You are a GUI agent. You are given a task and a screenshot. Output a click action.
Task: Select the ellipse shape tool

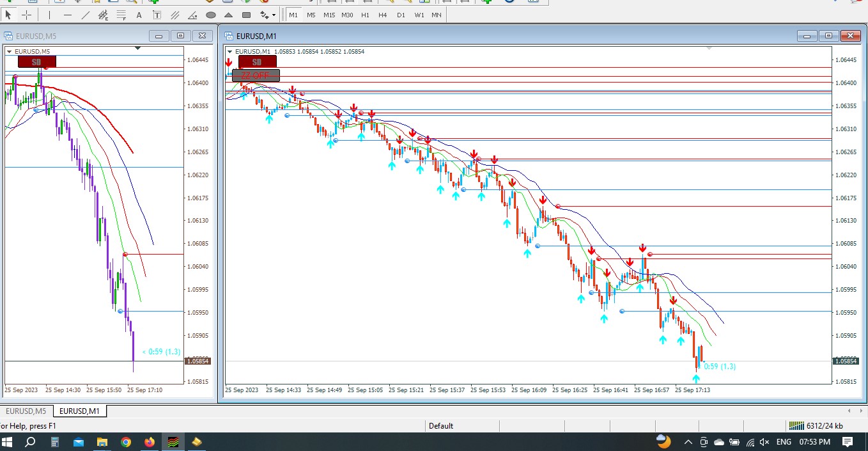pyautogui.click(x=211, y=15)
